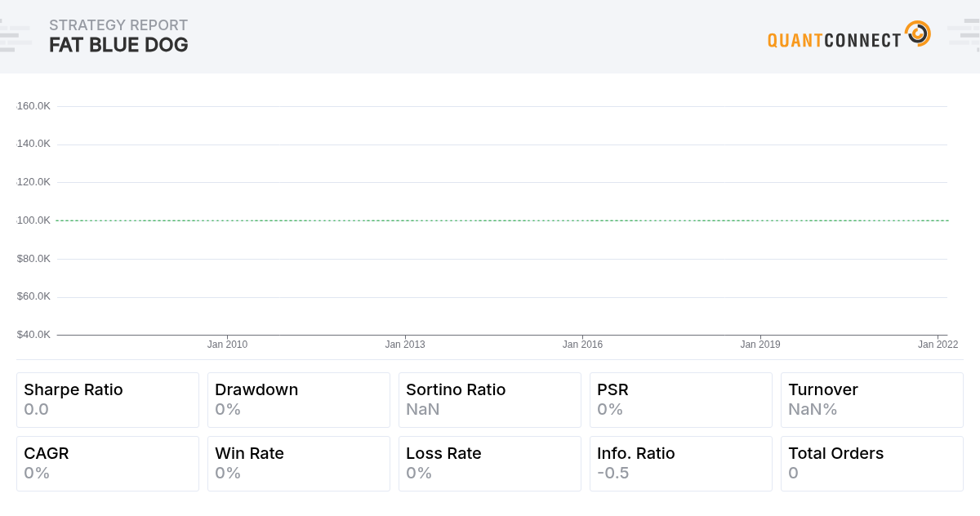Click the Jan 2022 axis label
This screenshot has width=980, height=516.
tap(938, 345)
